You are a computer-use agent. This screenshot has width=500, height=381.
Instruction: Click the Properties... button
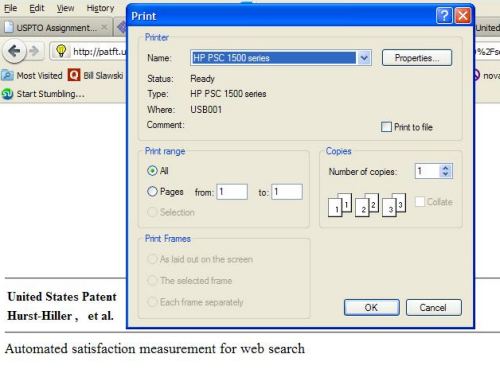click(417, 58)
